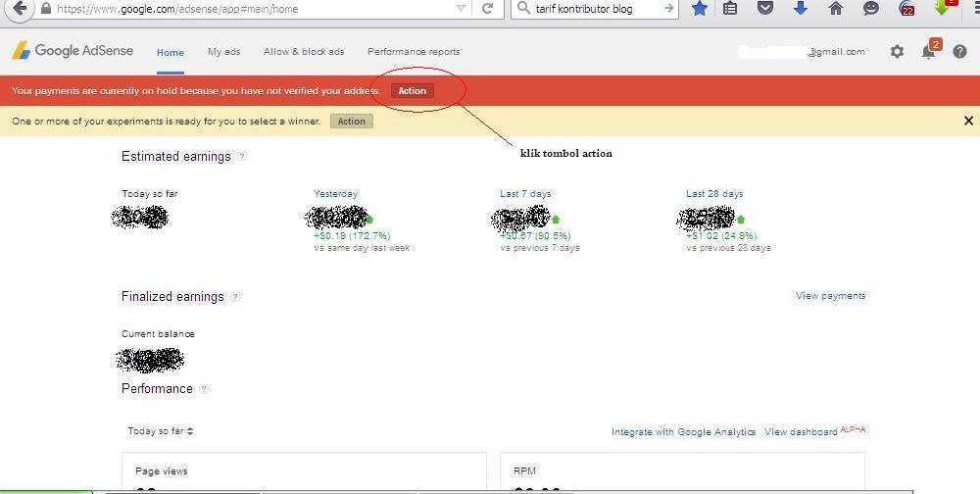Viewport: 980px width, 494px height.
Task: Click the Google AdSense logo
Action: pos(73,51)
